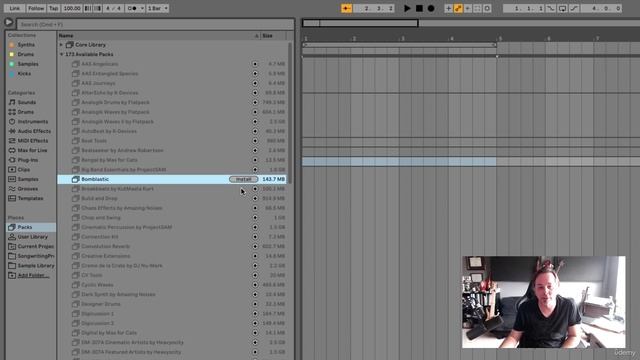This screenshot has height=360, width=640.
Task: Click the Tap tempo button
Action: point(53,8)
